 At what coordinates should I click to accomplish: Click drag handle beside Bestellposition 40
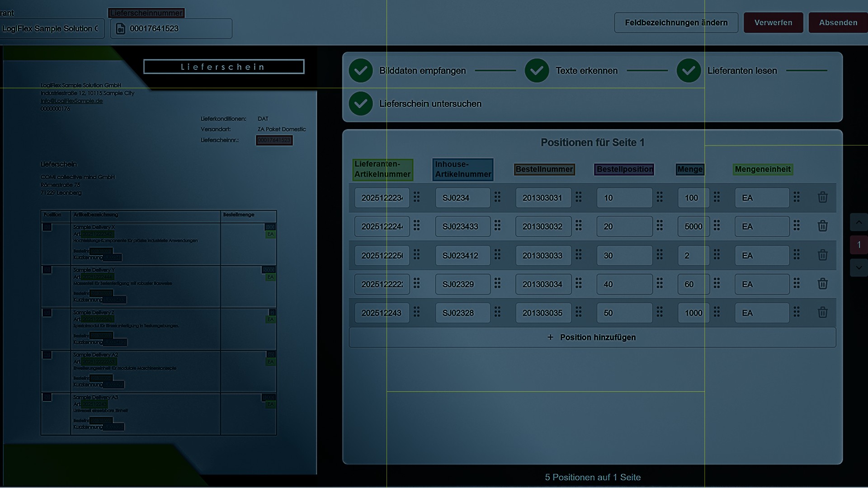(660, 283)
